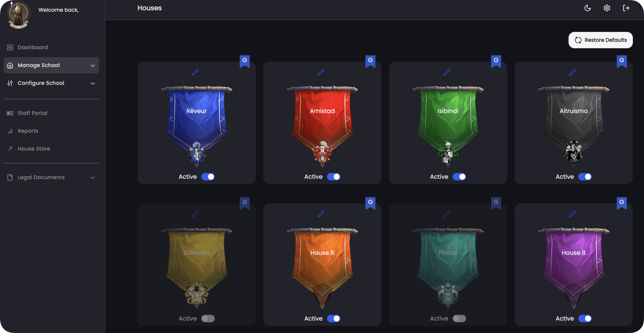Open settings gear icon in header
644x333 pixels.
607,8
